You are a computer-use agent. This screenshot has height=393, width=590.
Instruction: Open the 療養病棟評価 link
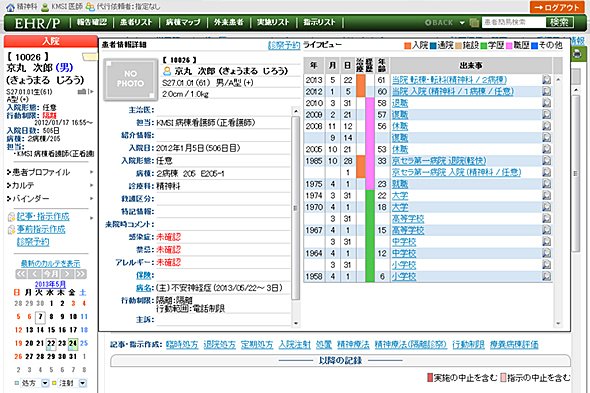pos(514,344)
